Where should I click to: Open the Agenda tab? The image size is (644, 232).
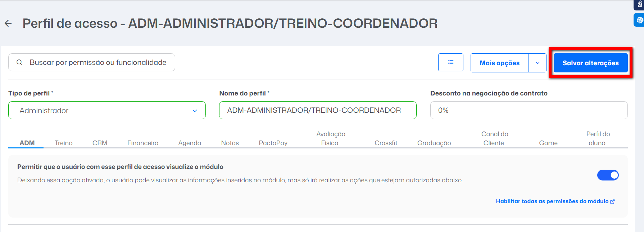click(190, 143)
